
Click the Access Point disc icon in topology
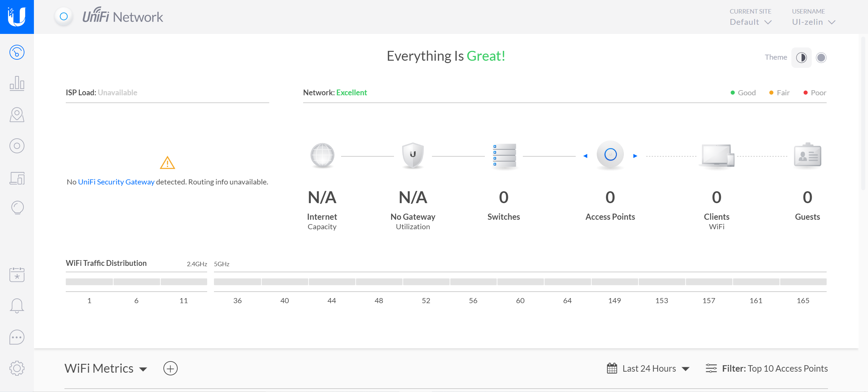pos(610,155)
